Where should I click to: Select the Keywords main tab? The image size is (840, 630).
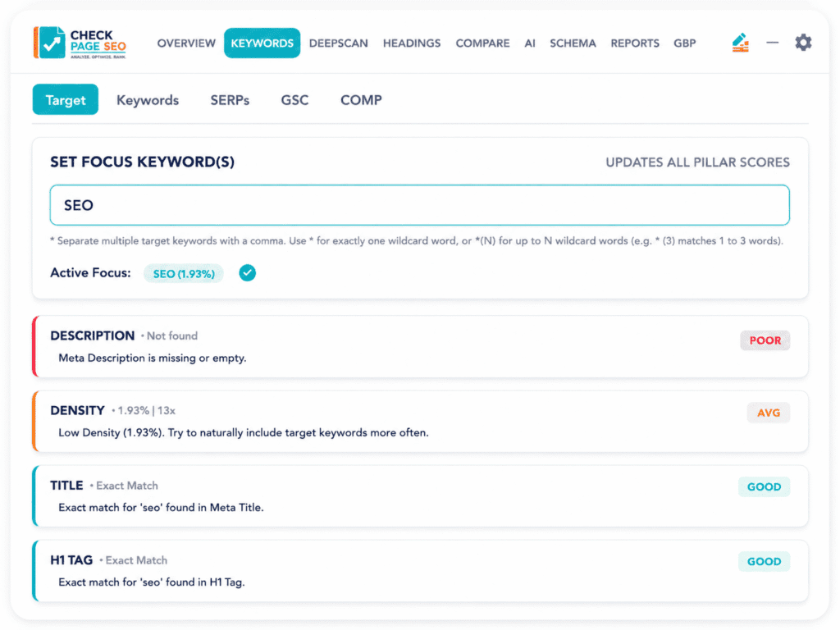pyautogui.click(x=262, y=43)
